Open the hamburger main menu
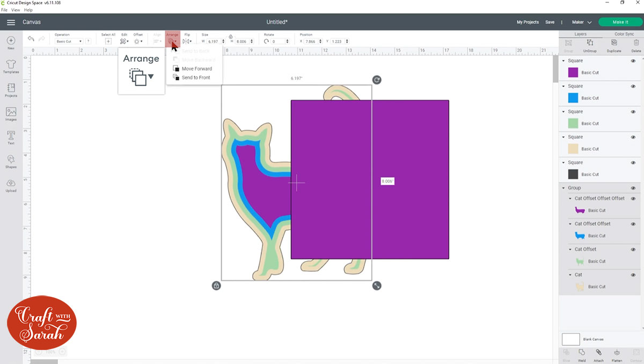Viewport: 644px width, 364px height. (11, 22)
